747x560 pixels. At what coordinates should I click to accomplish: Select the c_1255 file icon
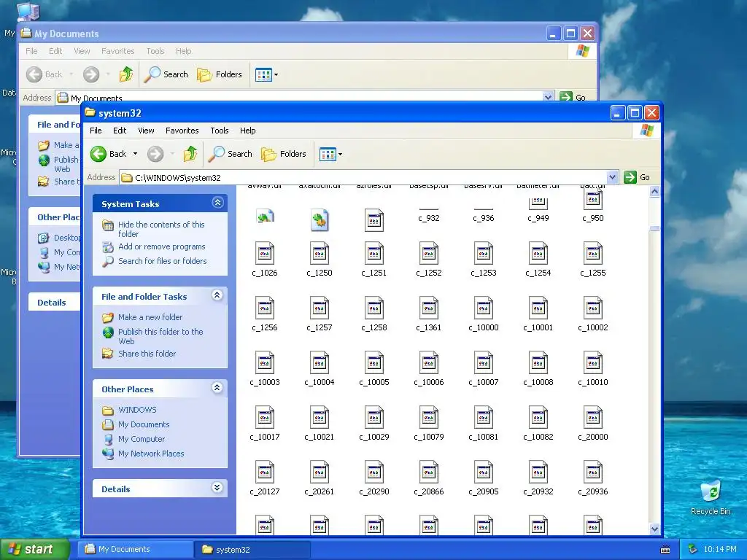point(593,253)
